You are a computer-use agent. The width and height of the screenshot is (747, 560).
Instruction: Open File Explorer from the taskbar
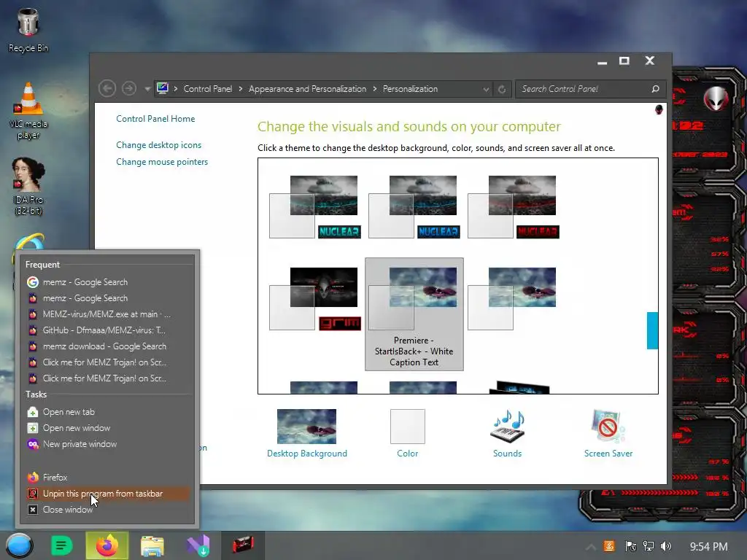click(152, 545)
